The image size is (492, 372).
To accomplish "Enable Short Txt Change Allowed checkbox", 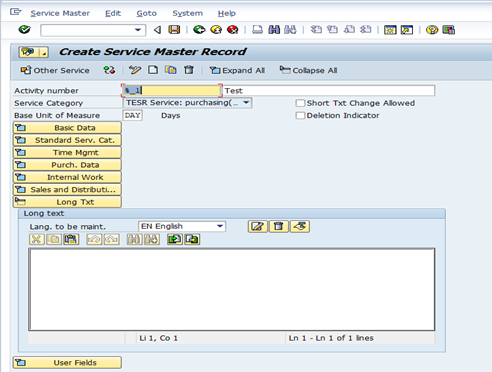I will [300, 103].
